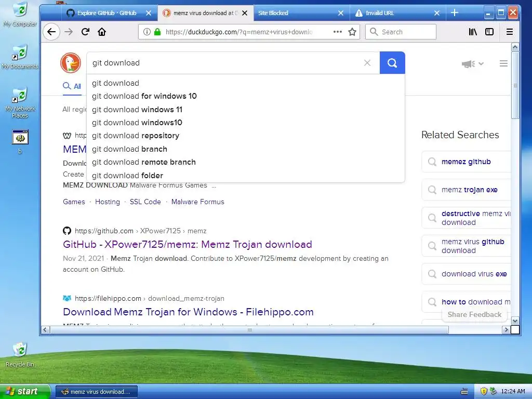Image resolution: width=532 pixels, height=399 pixels.
Task: Click filehippo.com download_memz-trojan URL
Action: coord(149,298)
